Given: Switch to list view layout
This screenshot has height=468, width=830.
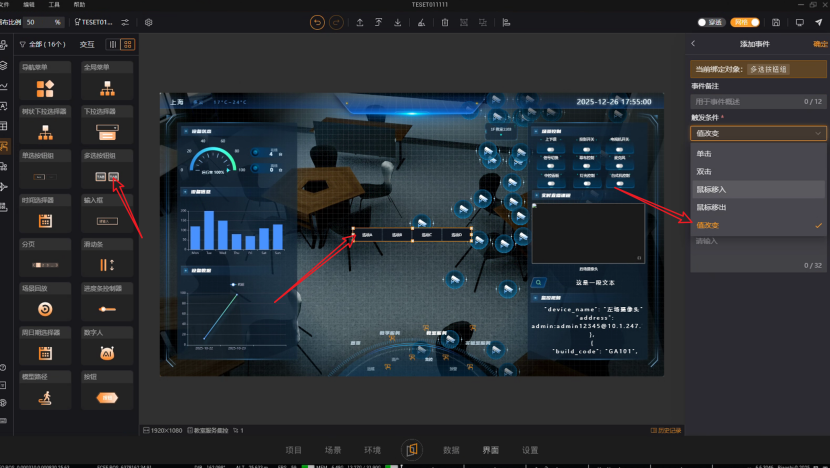Looking at the screenshot, I should 113,44.
